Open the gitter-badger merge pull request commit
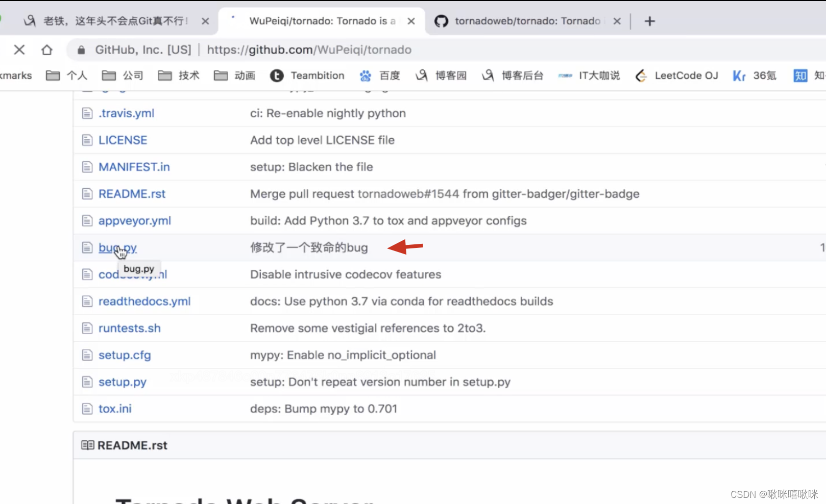 445,194
